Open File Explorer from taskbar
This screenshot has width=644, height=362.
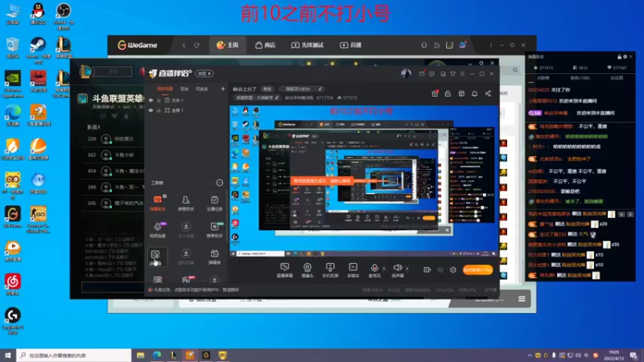click(140, 356)
